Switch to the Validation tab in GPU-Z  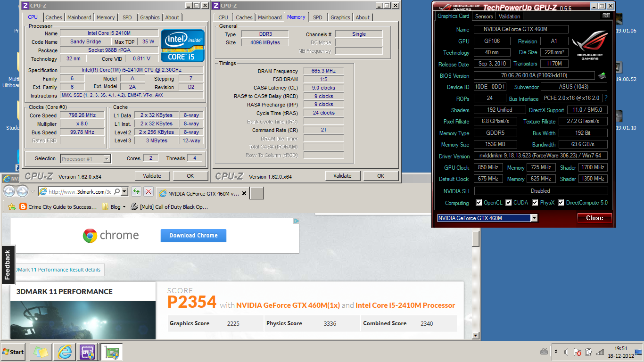[510, 16]
